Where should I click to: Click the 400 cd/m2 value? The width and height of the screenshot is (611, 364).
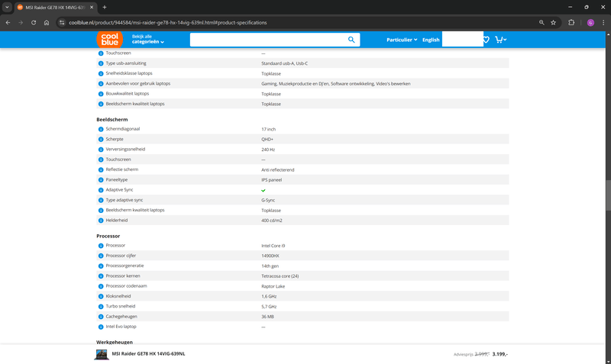point(272,221)
